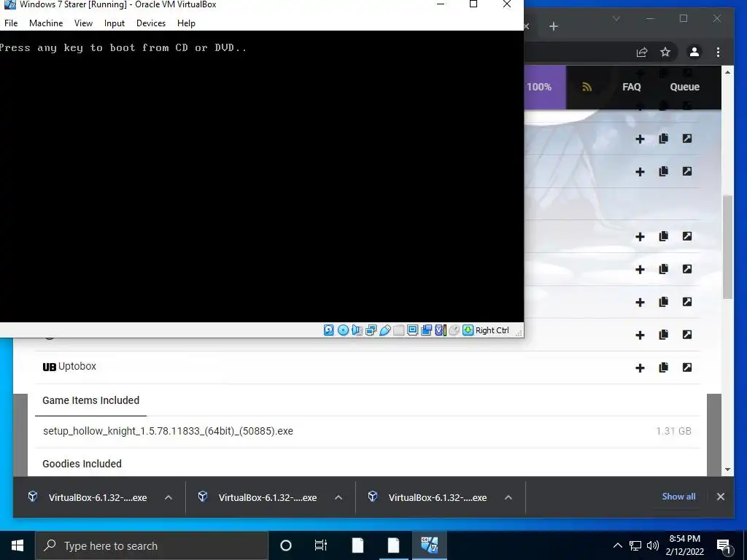Open Task View on the taskbar
The height and width of the screenshot is (560, 747).
[321, 545]
